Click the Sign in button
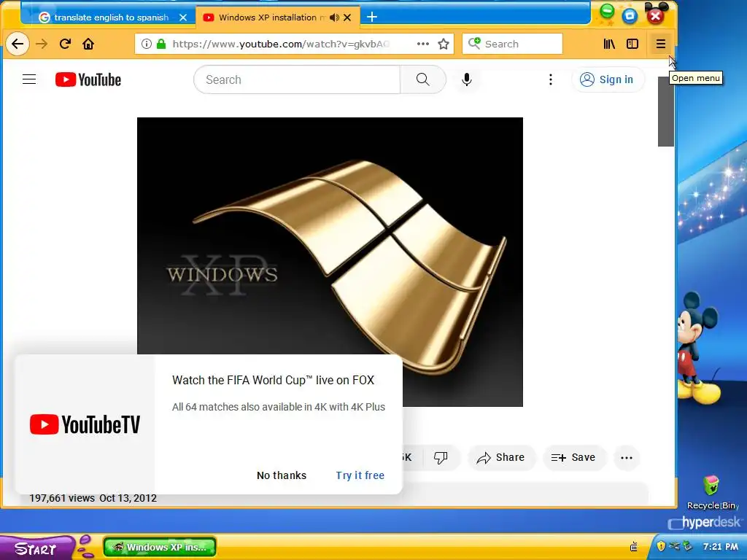The image size is (747, 560). 608,79
